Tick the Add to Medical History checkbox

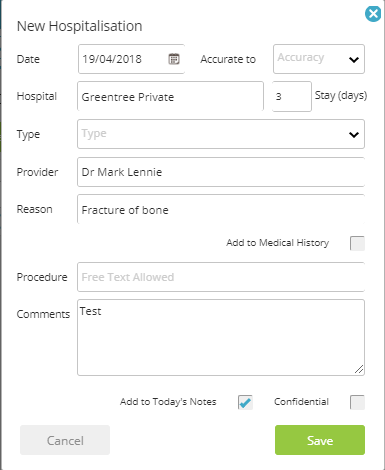pos(357,243)
